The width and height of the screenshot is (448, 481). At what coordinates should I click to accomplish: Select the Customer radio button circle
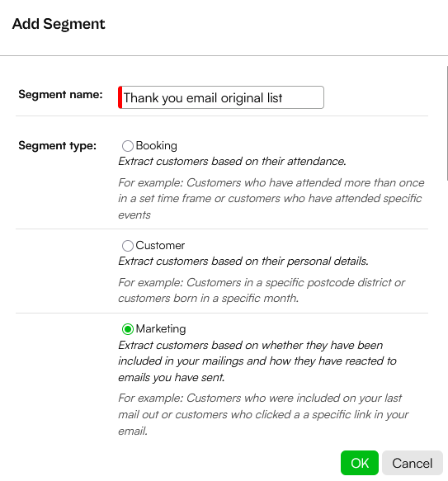click(x=128, y=246)
